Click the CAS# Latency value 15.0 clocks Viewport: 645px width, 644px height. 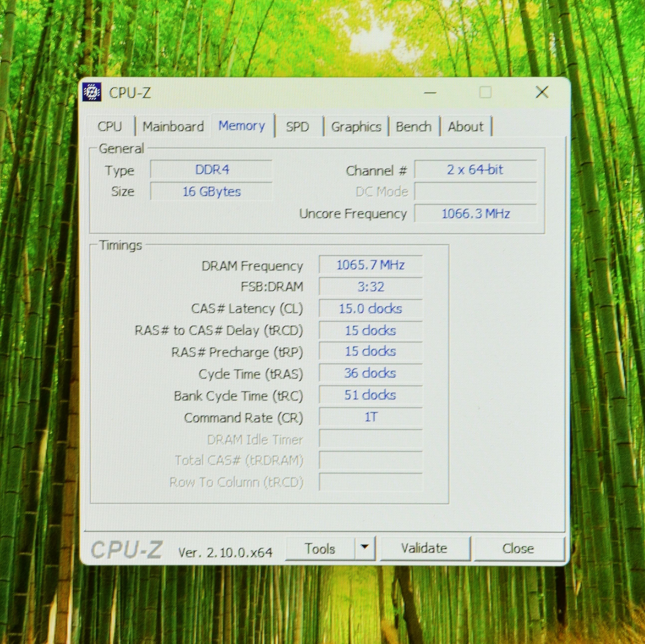(x=370, y=308)
